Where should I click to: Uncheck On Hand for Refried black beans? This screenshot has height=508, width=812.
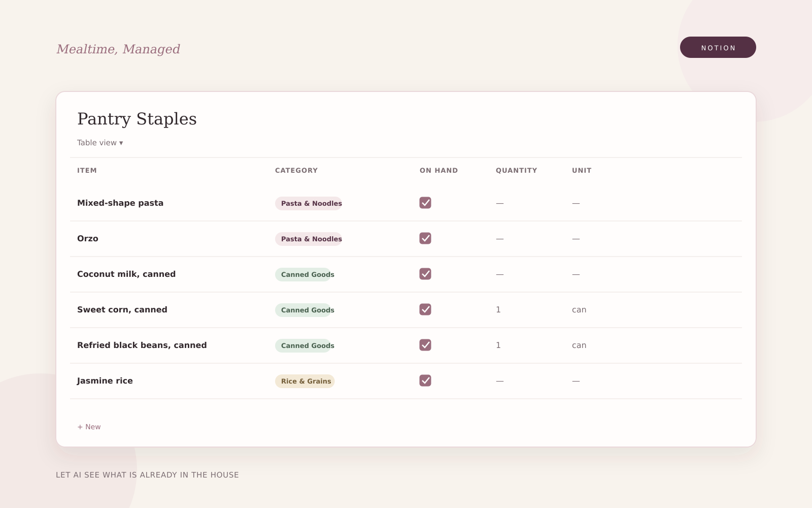[425, 345]
